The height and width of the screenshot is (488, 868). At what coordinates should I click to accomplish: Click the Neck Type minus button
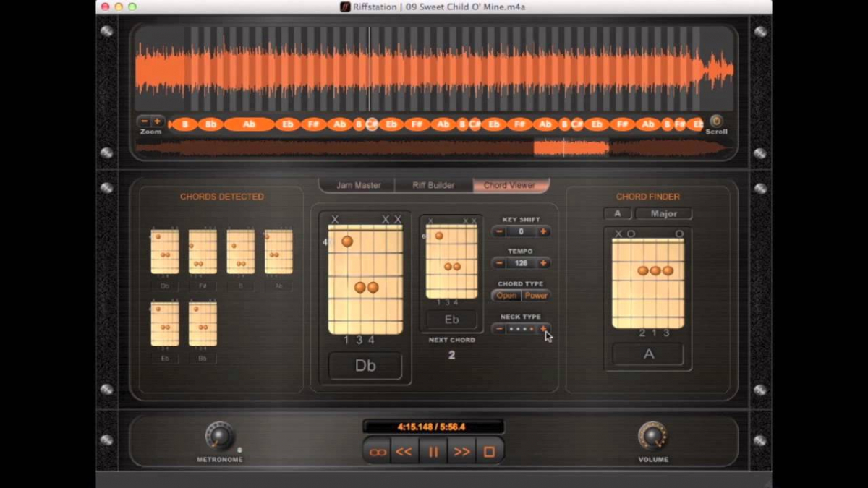pos(499,329)
